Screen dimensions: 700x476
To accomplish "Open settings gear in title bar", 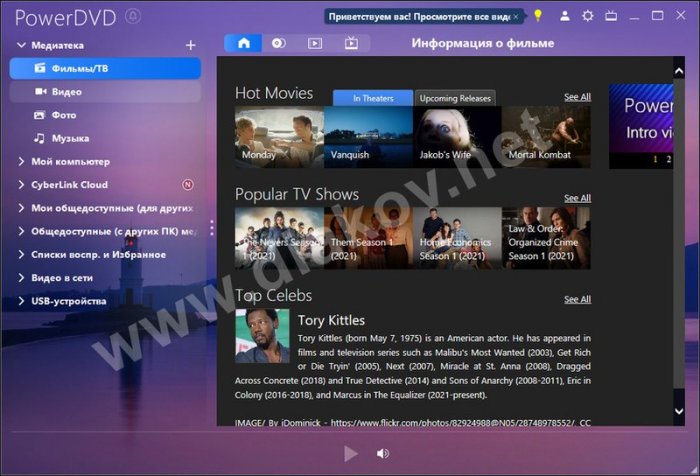I will (x=588, y=16).
